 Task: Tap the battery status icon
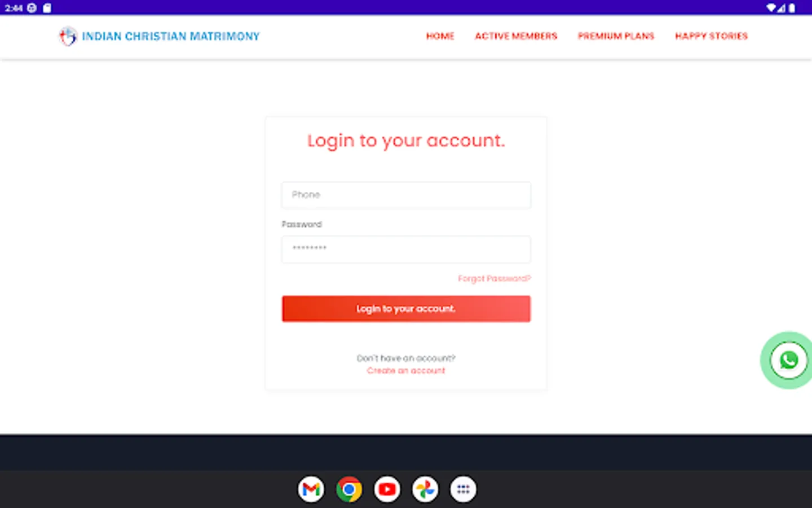coord(792,8)
